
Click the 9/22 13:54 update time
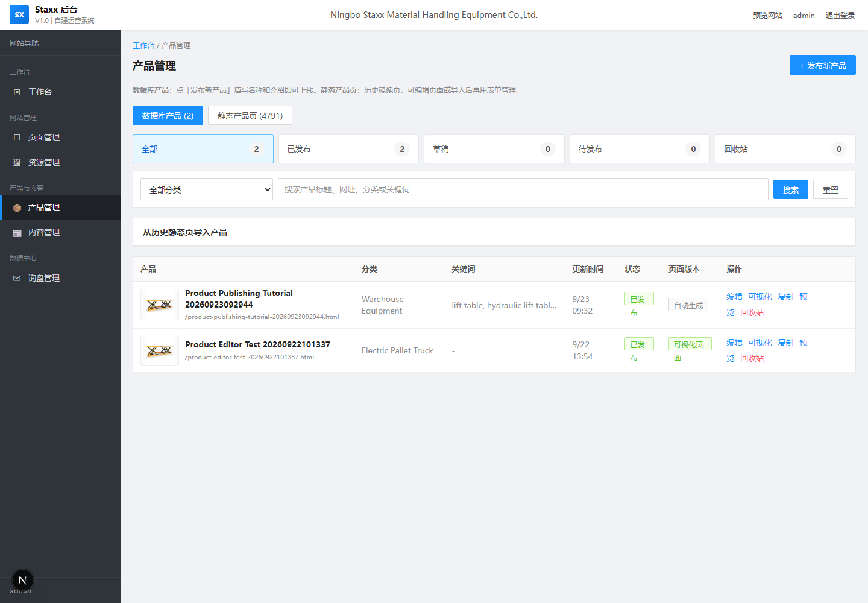582,350
